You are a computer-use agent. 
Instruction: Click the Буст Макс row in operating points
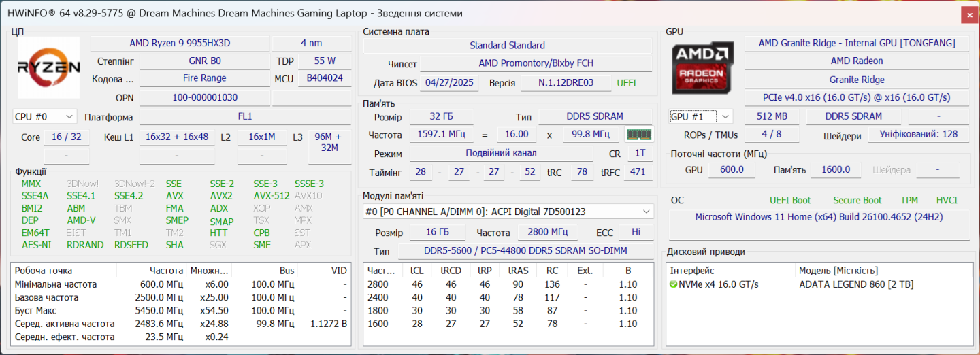tap(181, 310)
